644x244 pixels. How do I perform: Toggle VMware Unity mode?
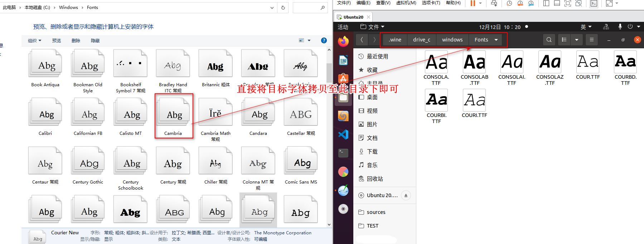(578, 3)
